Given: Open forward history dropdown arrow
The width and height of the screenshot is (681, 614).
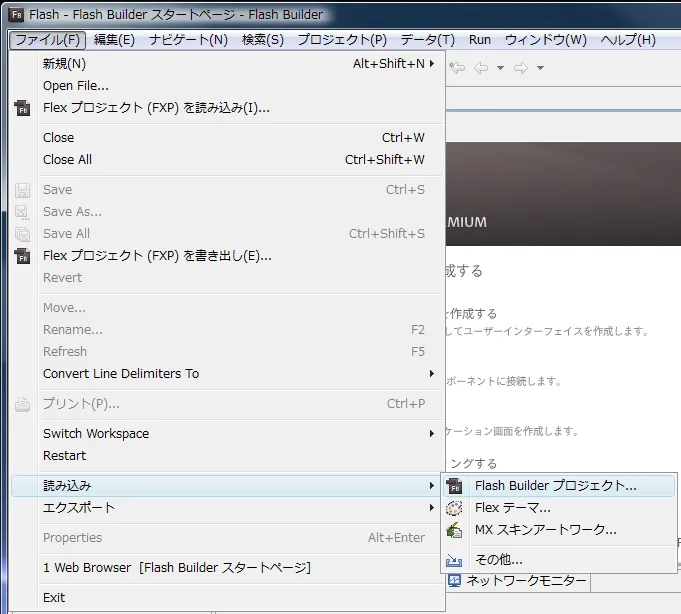Looking at the screenshot, I should (x=540, y=68).
